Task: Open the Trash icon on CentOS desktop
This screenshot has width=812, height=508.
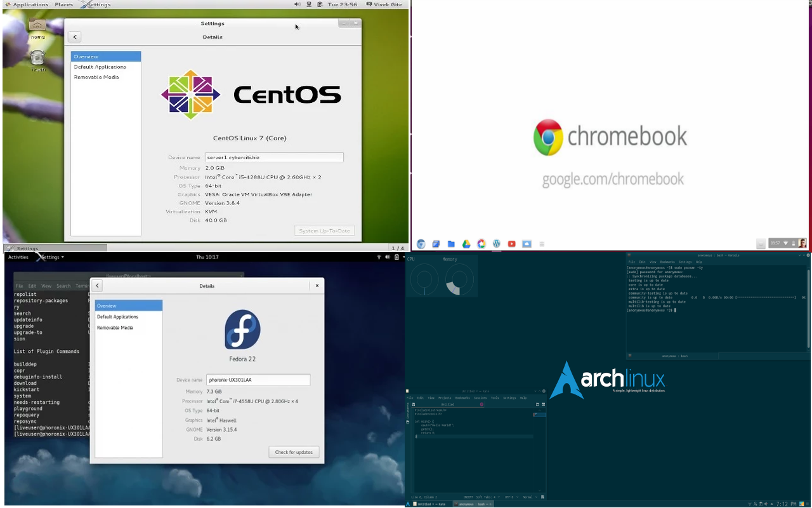Action: 37,58
